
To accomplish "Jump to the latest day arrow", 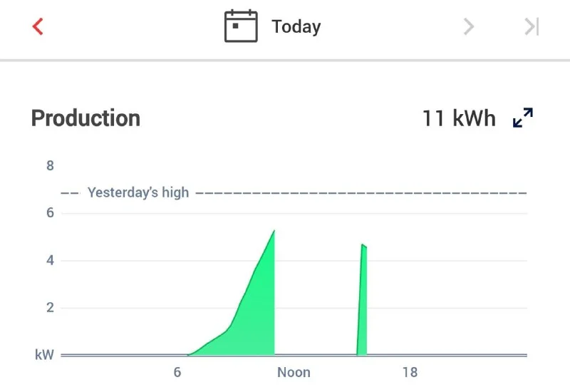I will pos(532,27).
